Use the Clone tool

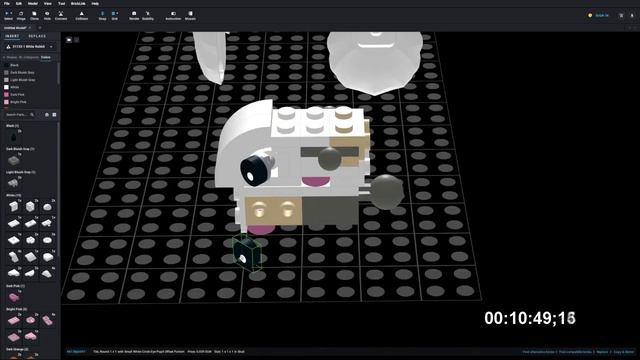(x=34, y=16)
